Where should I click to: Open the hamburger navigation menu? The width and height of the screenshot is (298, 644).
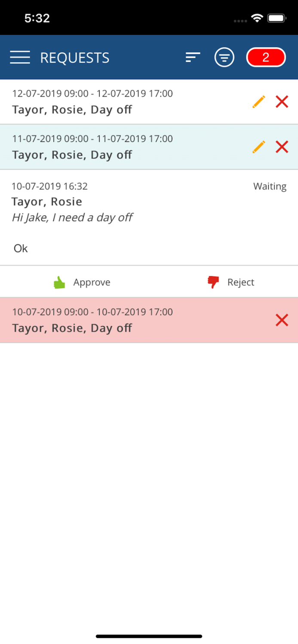pyautogui.click(x=19, y=57)
